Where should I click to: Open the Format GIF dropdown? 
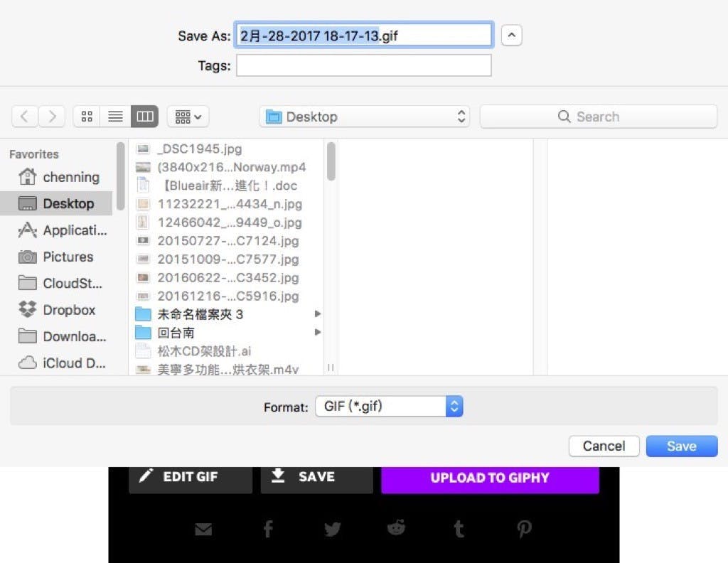[x=389, y=406]
